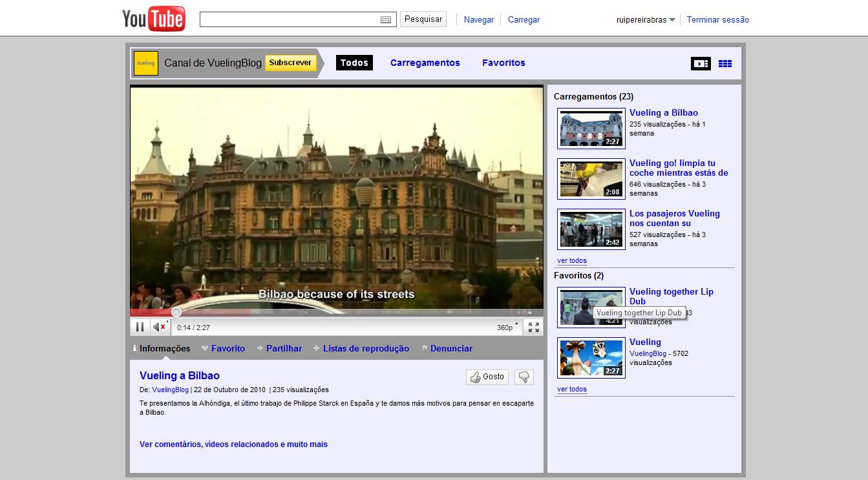868x480 pixels.
Task: Click the Favoritos (2) heading
Action: (578, 275)
